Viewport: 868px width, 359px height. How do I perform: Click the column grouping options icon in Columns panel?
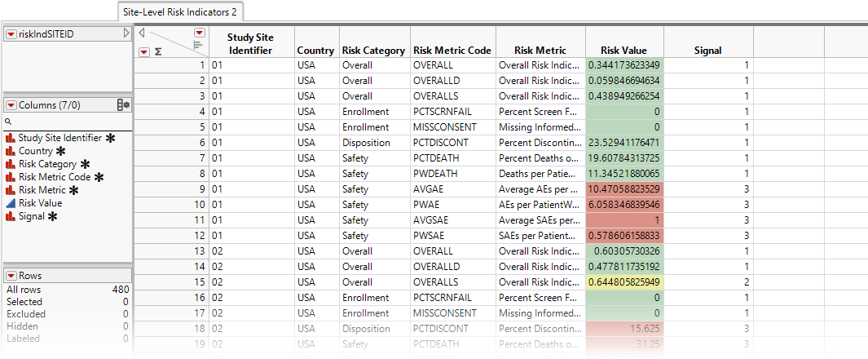click(x=123, y=105)
